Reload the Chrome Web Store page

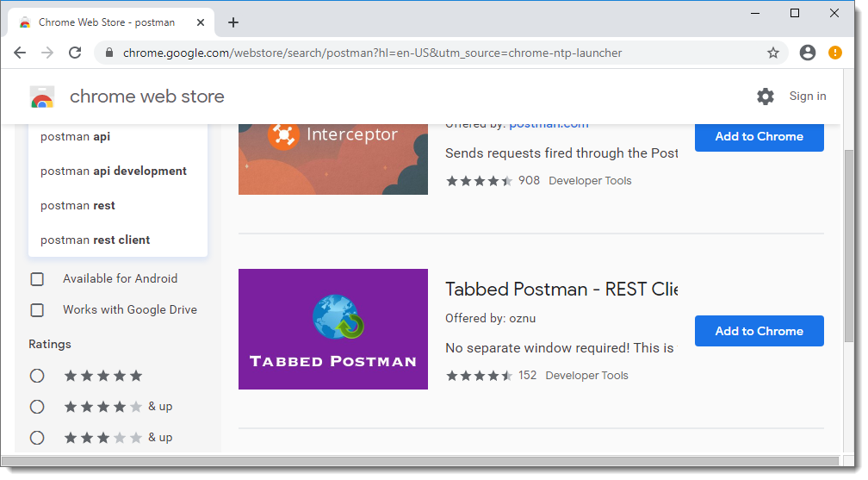pyautogui.click(x=75, y=53)
